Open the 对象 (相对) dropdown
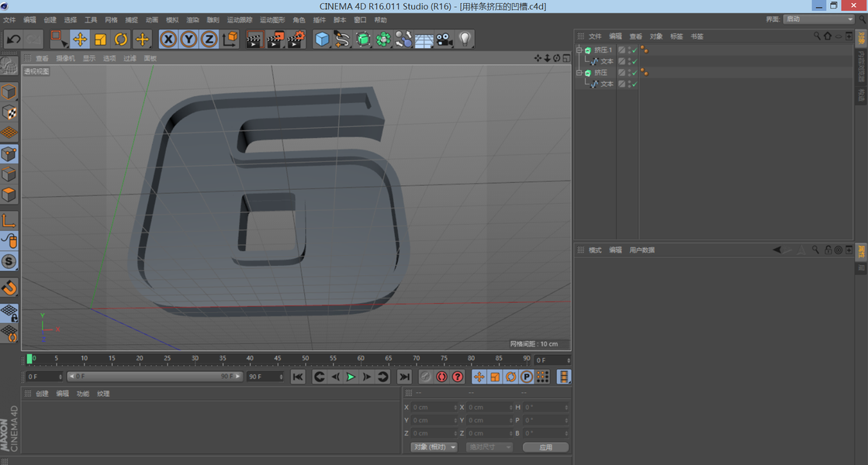This screenshot has height=465, width=868. click(434, 447)
